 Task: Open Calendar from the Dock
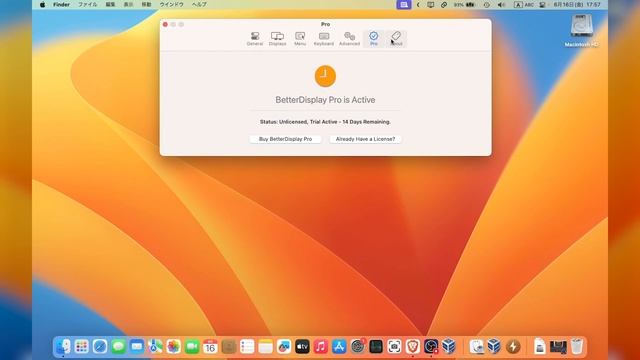tap(210, 347)
